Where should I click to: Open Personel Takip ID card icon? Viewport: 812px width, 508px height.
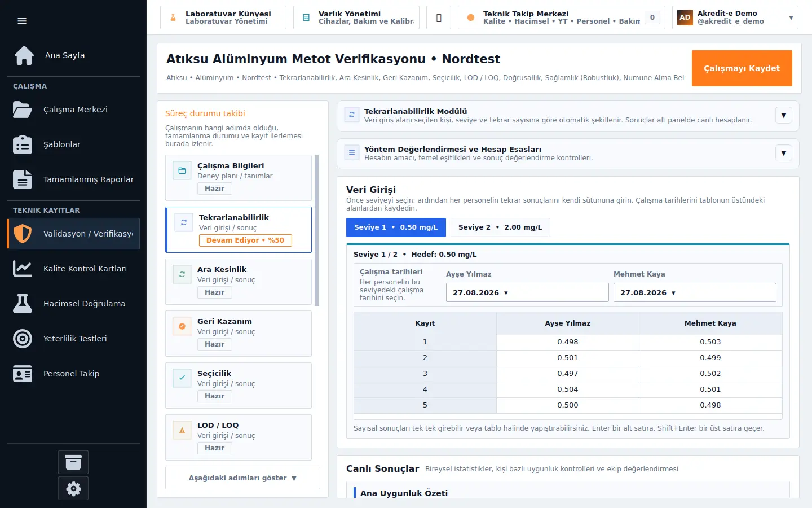click(23, 374)
